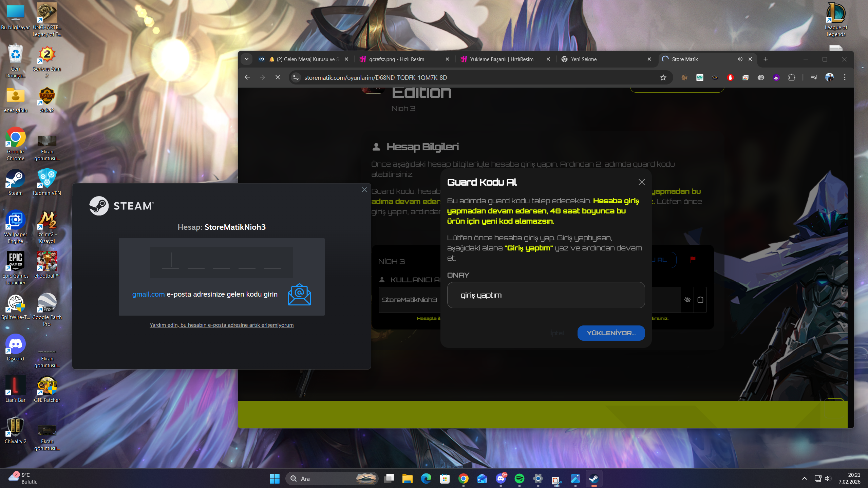Click the first Steam code digit box
Image resolution: width=868 pixels, height=488 pixels.
point(171,260)
